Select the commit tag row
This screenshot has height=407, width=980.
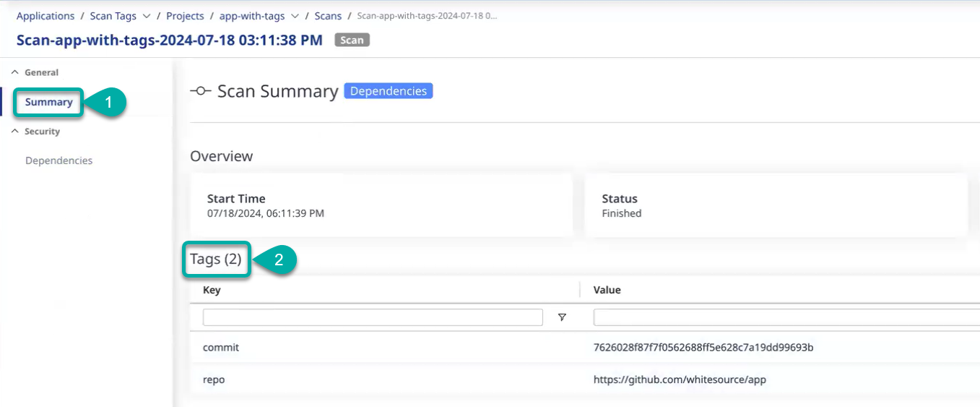click(x=221, y=348)
